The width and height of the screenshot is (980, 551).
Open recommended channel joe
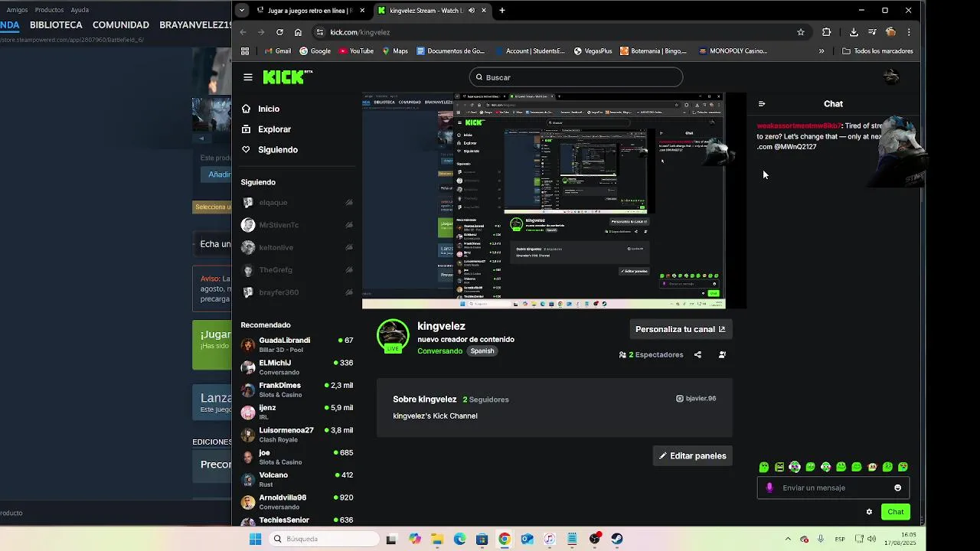coord(297,457)
